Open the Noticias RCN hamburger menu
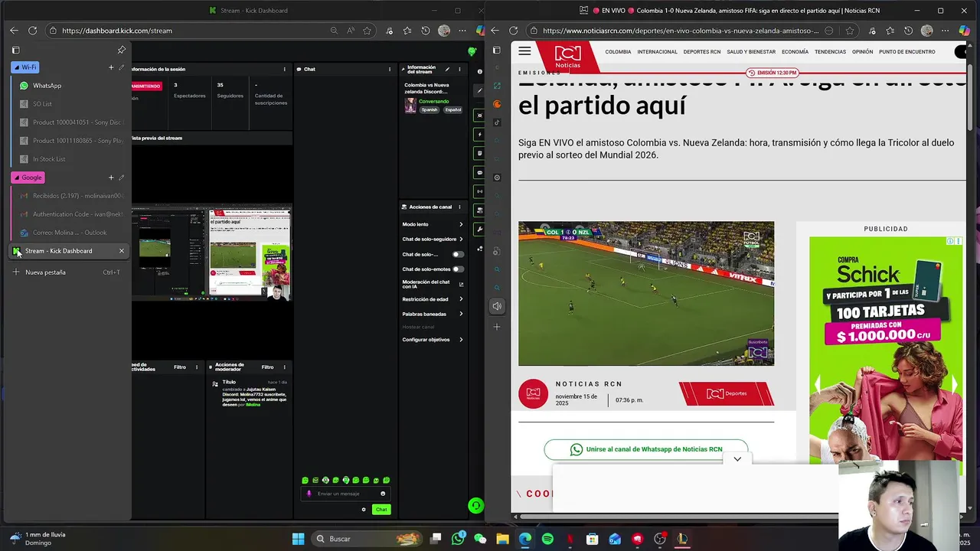 524,51
